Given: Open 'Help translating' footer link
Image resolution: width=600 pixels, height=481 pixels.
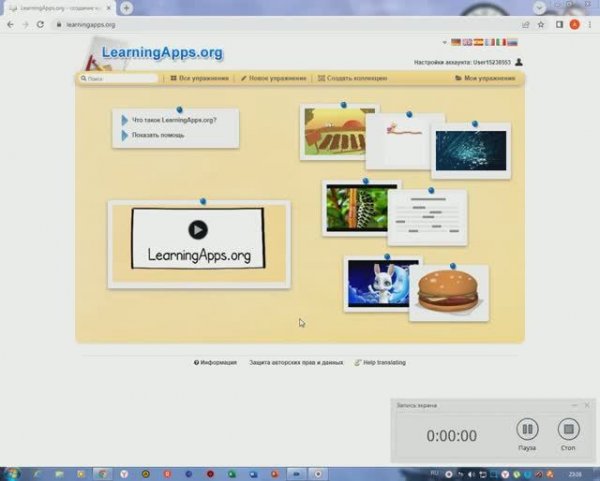Looking at the screenshot, I should pos(380,362).
